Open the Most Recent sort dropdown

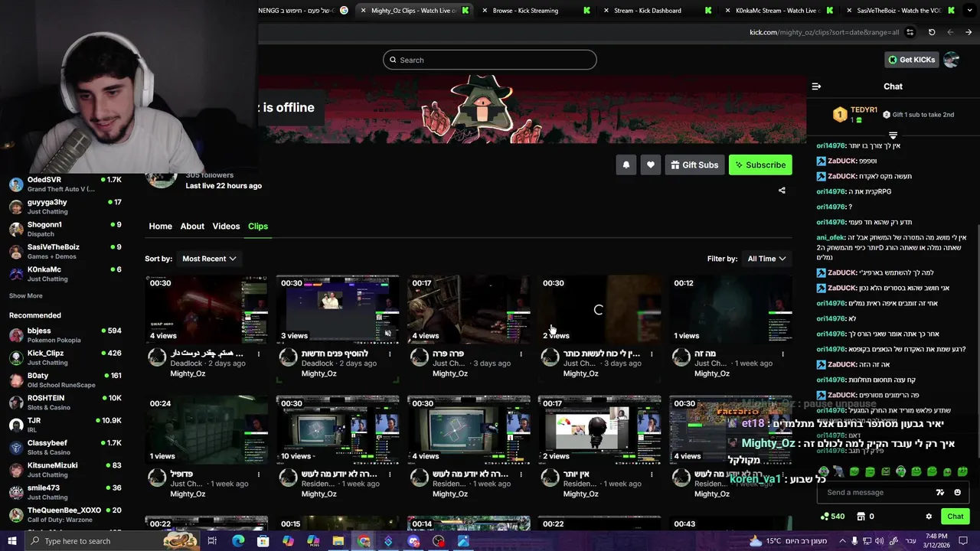pos(209,259)
